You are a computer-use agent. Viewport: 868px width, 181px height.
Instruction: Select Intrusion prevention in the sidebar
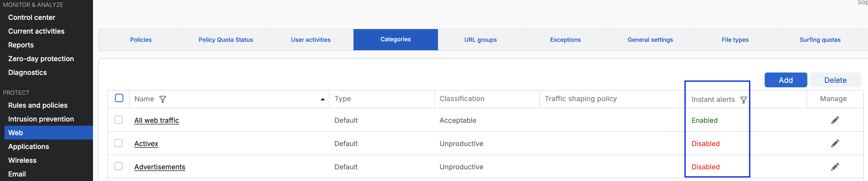click(x=41, y=119)
